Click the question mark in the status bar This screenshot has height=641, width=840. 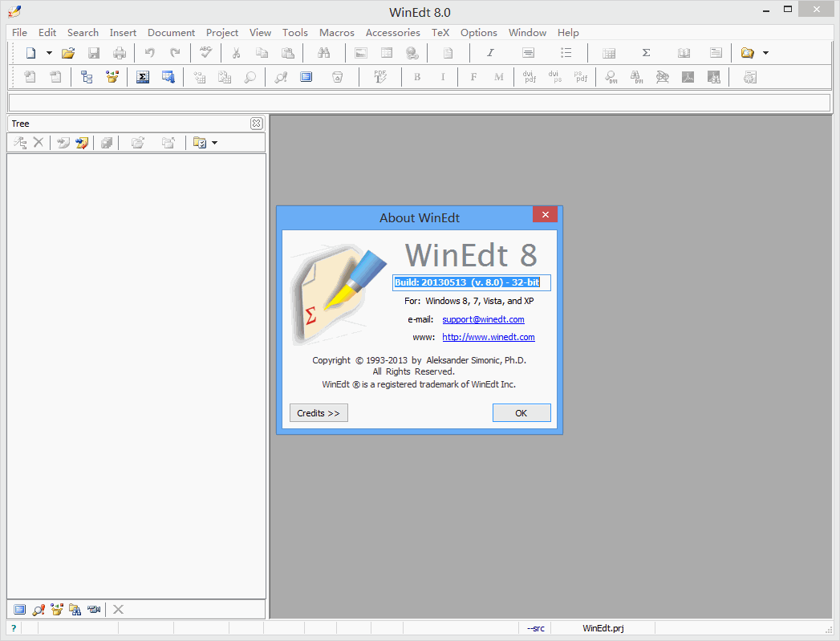click(14, 628)
